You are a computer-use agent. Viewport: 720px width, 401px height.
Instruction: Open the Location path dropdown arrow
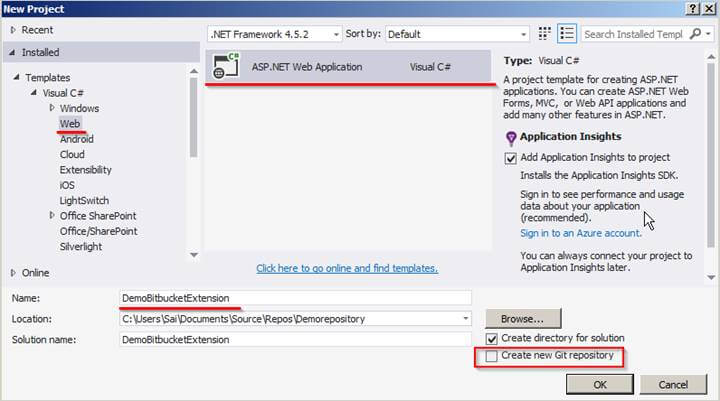tap(466, 318)
